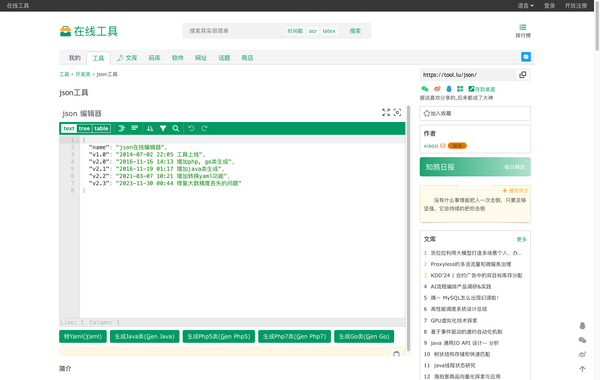Select the 工具 tab

click(98, 58)
